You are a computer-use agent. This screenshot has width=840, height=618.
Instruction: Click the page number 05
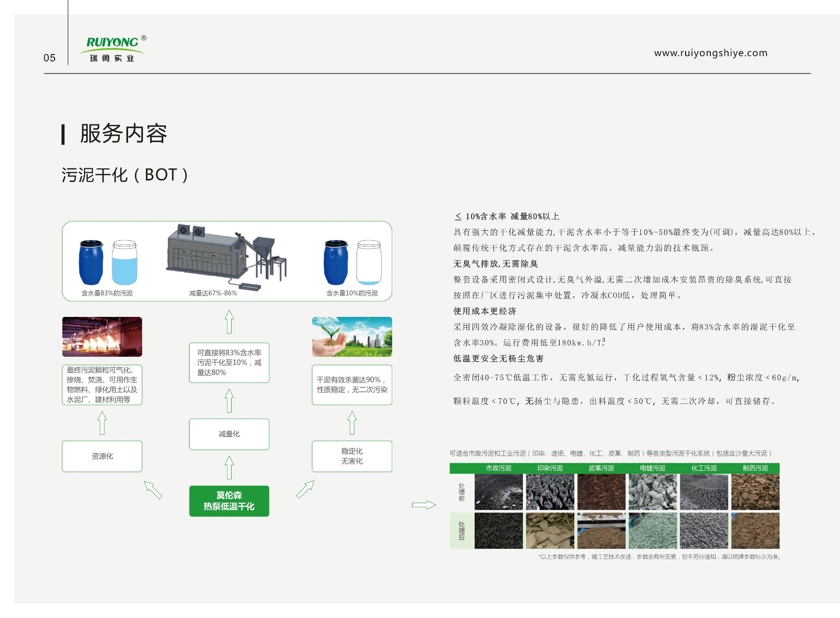(49, 58)
